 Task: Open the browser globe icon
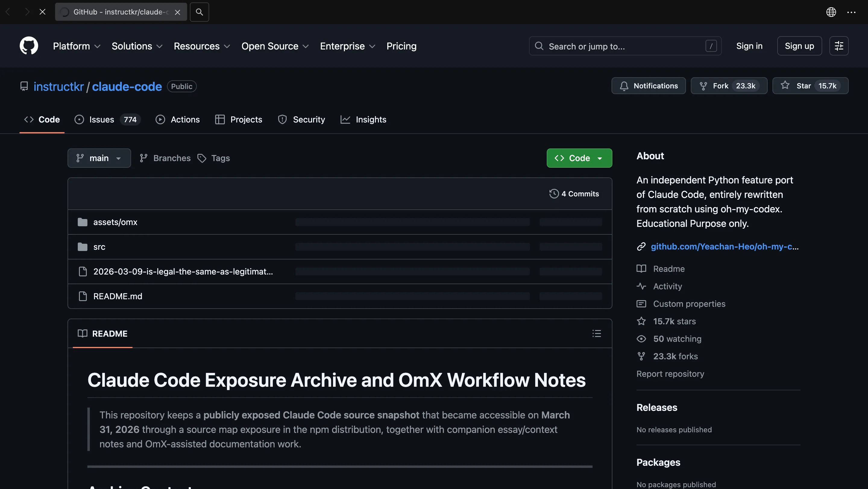point(831,12)
